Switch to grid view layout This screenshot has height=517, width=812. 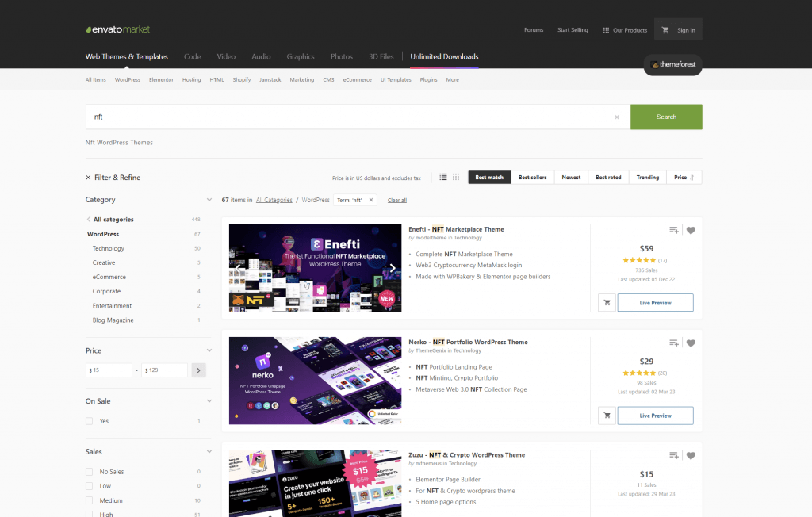[x=456, y=177]
